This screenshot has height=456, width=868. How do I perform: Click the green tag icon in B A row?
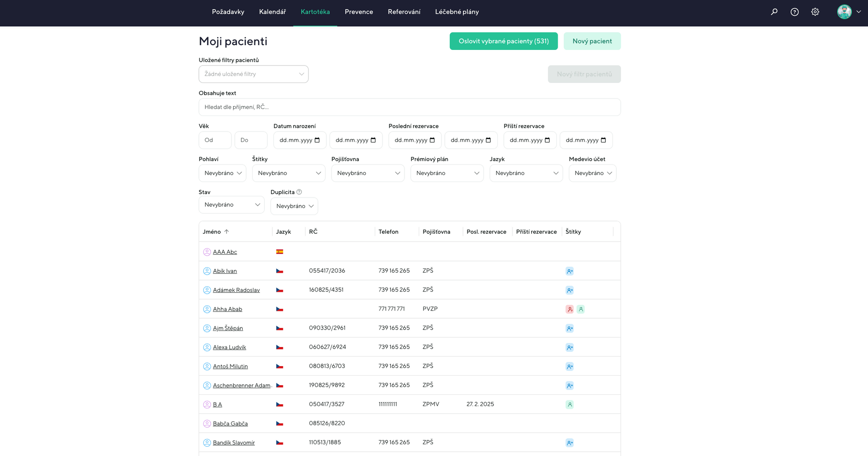[x=569, y=404]
